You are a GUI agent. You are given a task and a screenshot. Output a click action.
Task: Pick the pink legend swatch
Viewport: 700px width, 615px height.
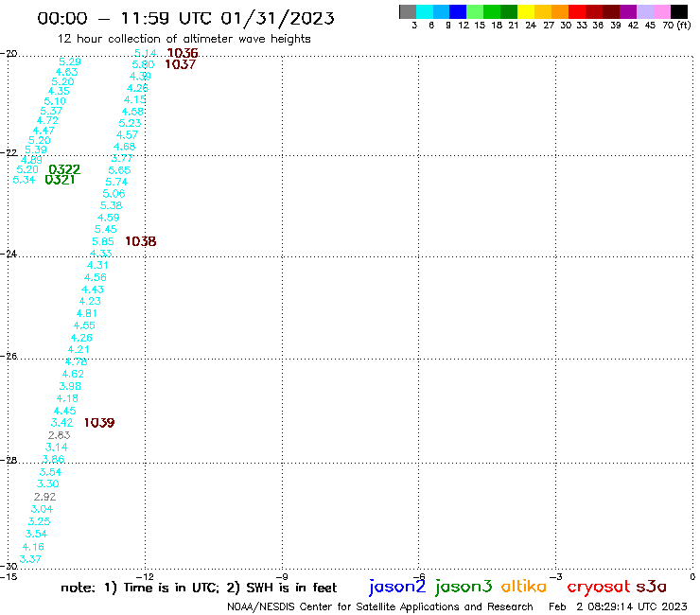[661, 11]
